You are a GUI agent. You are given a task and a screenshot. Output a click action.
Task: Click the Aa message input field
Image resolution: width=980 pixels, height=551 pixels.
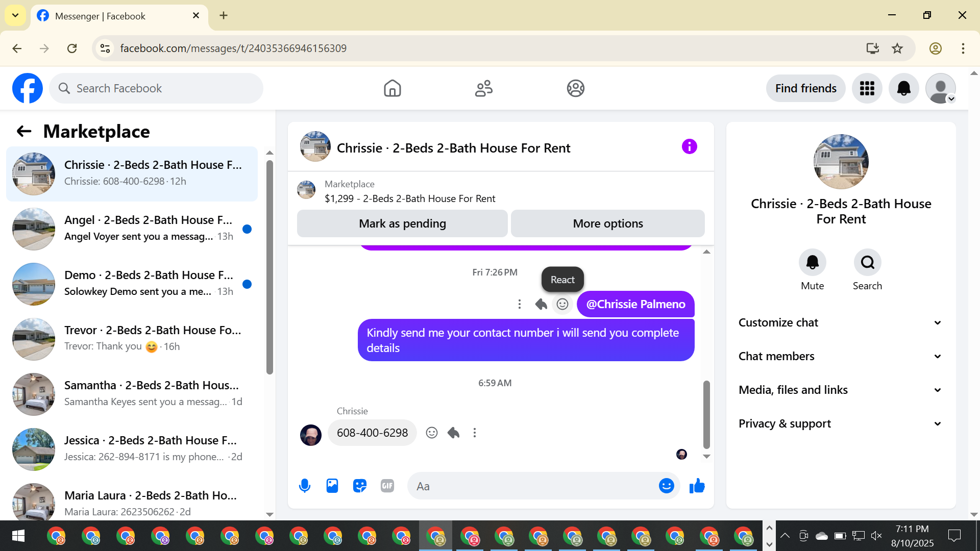coord(531,486)
